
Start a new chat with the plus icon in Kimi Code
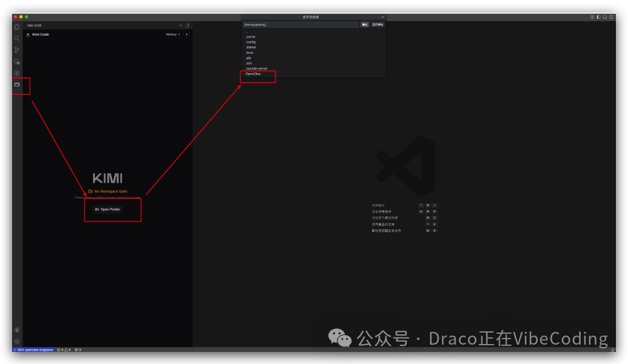[186, 34]
